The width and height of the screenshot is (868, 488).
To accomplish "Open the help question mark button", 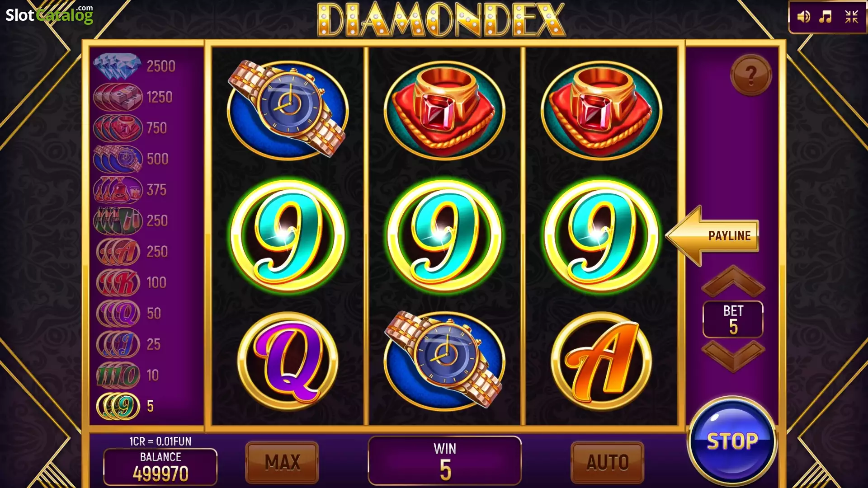I will pos(751,75).
